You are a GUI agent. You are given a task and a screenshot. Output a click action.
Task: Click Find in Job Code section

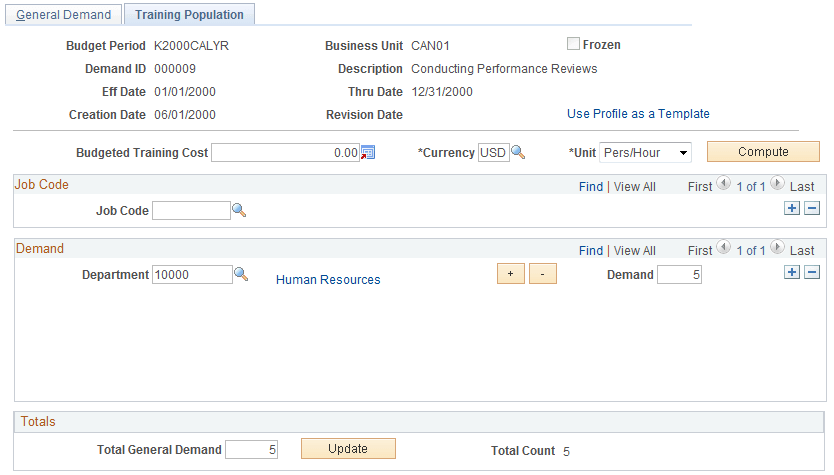tap(591, 187)
